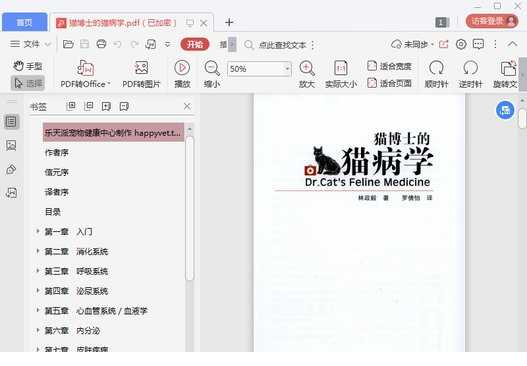The width and height of the screenshot is (527, 366).
Task: Click the search box 点此查找文本
Action: tap(282, 45)
